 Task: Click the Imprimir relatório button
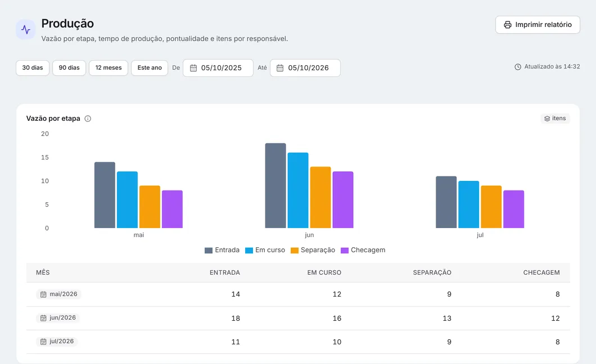[538, 25]
